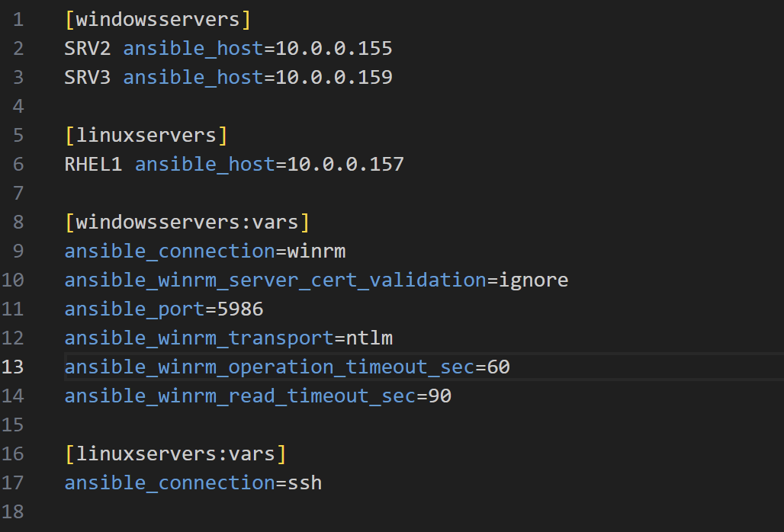The image size is (784, 532).
Task: Click the ansible_winrm_read_timeout_sec=90 line
Action: [x=258, y=396]
